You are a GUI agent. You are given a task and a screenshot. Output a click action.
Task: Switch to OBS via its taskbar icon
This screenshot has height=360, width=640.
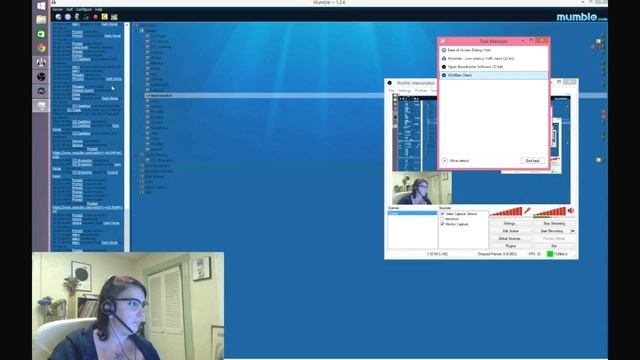pyautogui.click(x=41, y=77)
